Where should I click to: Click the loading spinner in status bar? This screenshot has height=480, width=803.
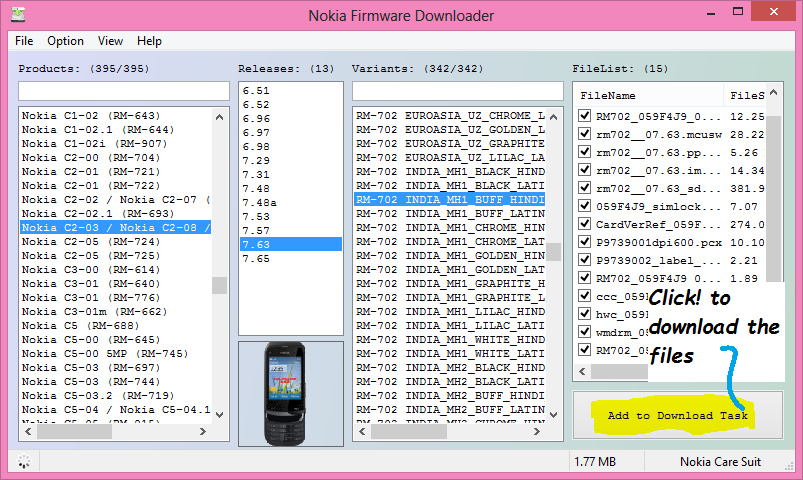point(24,461)
